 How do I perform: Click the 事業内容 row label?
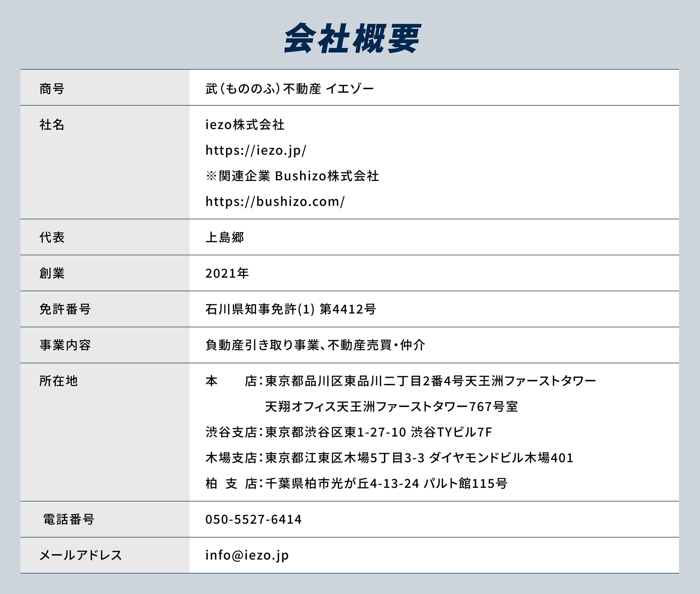point(65,345)
